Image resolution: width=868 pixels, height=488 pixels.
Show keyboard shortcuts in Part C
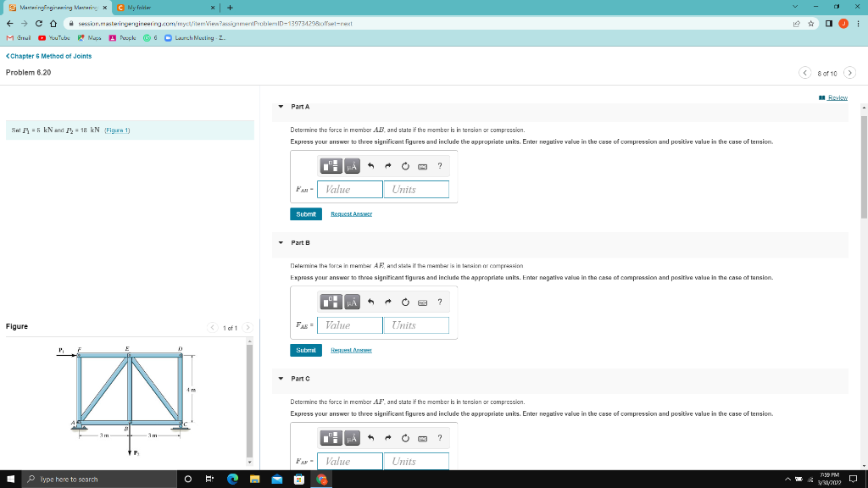tap(422, 439)
